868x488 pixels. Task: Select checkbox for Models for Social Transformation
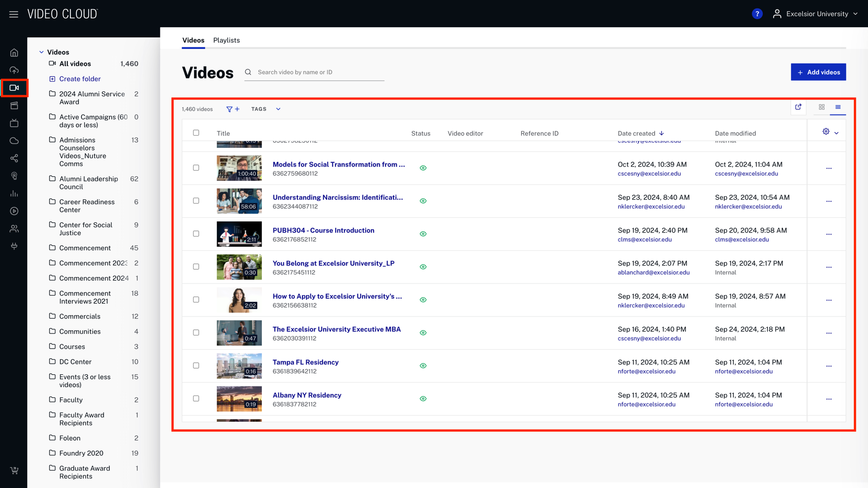click(196, 168)
